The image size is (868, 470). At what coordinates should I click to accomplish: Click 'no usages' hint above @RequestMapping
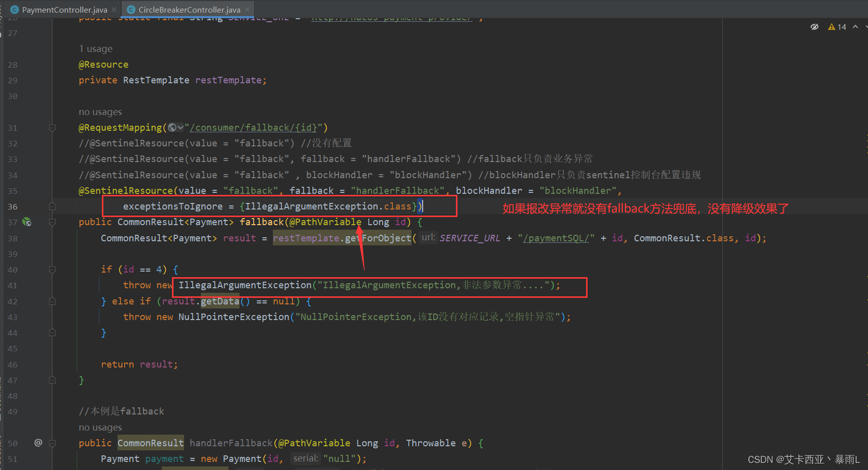coord(100,112)
